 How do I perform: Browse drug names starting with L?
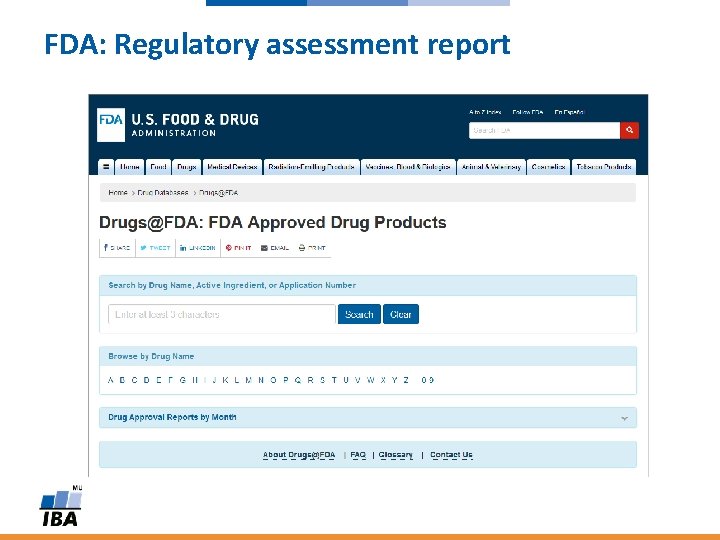pyautogui.click(x=236, y=380)
